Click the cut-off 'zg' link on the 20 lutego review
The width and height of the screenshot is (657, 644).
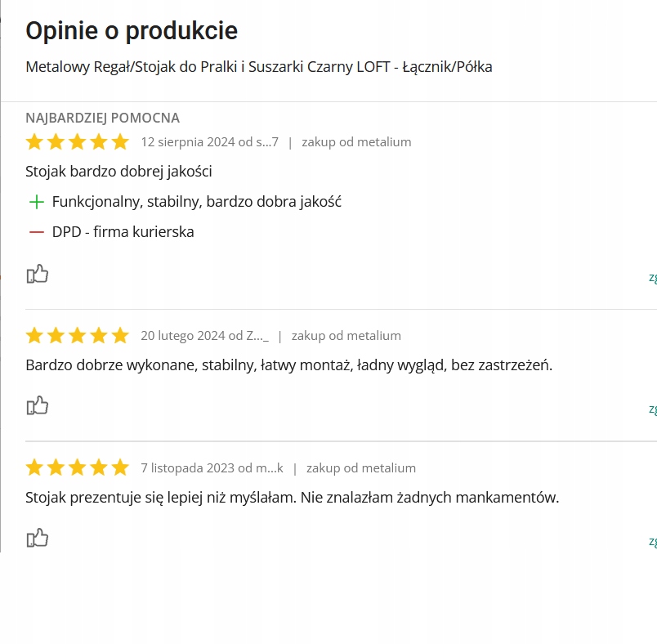[x=652, y=409]
